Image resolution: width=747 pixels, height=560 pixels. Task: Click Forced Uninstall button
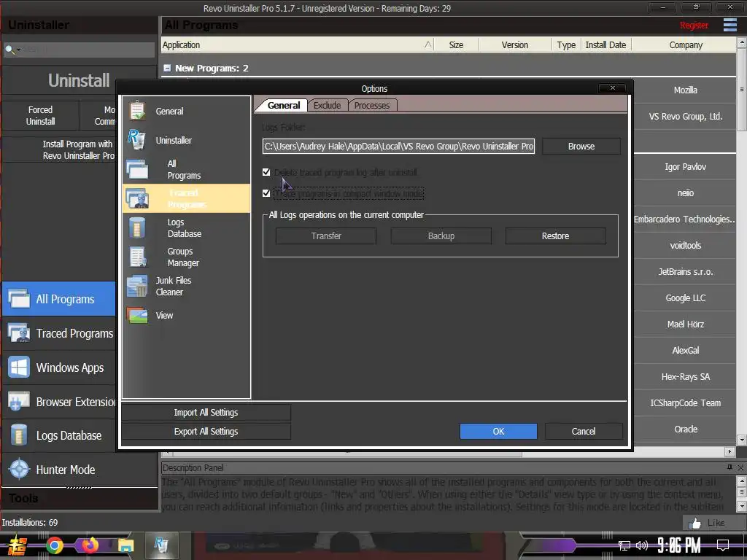coord(40,115)
